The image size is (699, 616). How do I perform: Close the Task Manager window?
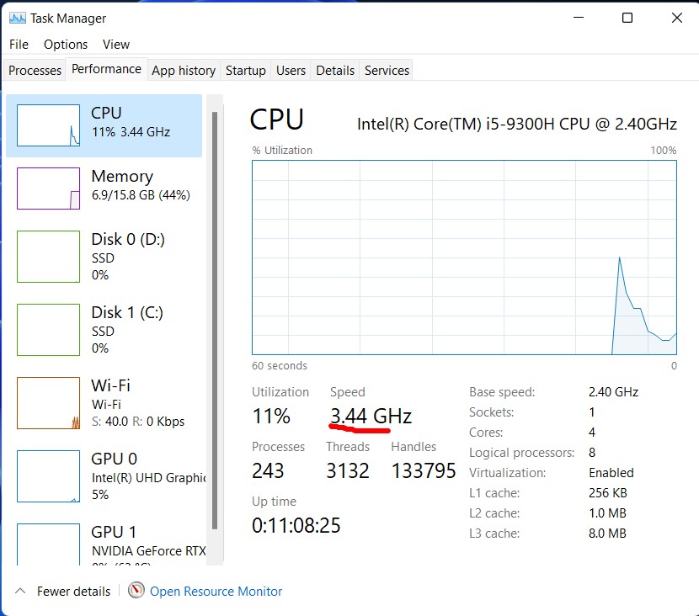(x=677, y=18)
